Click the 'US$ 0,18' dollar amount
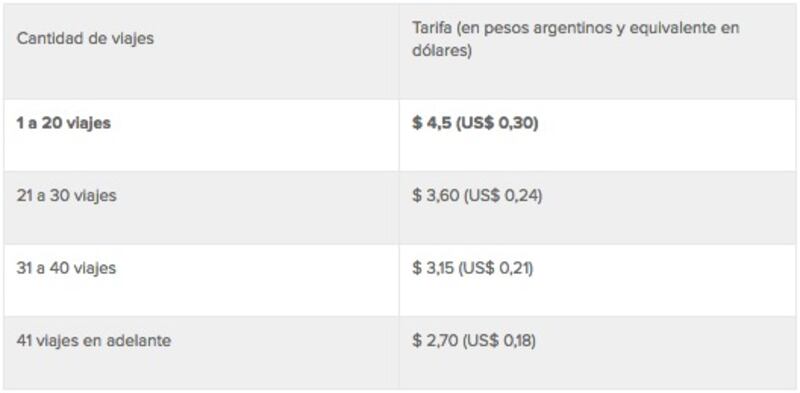 [499, 341]
